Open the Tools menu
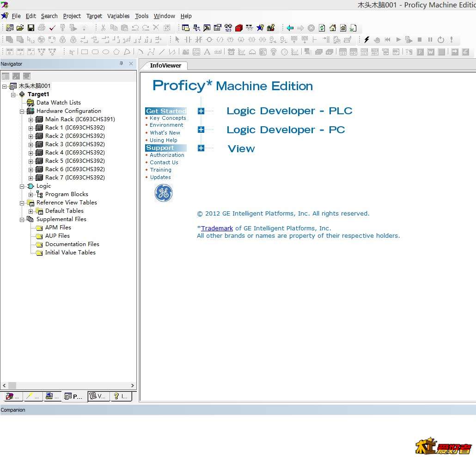Image resolution: width=476 pixels, height=457 pixels. pyautogui.click(x=142, y=16)
